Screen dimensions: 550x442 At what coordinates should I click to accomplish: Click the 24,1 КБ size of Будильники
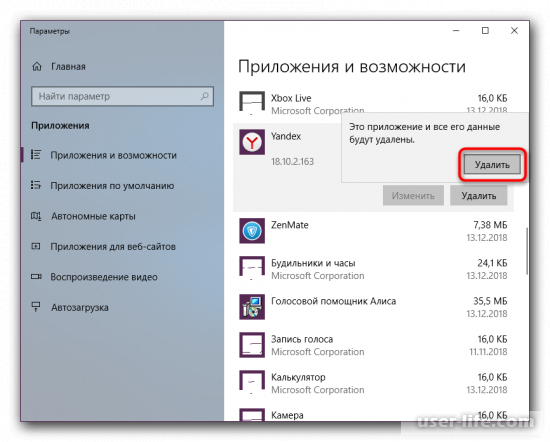pyautogui.click(x=492, y=263)
